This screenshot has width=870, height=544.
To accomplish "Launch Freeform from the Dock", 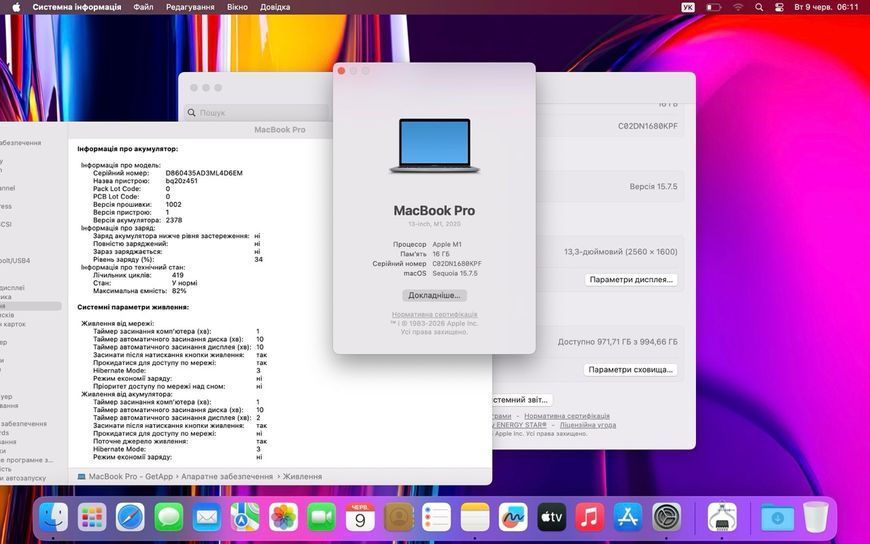I will pyautogui.click(x=513, y=517).
